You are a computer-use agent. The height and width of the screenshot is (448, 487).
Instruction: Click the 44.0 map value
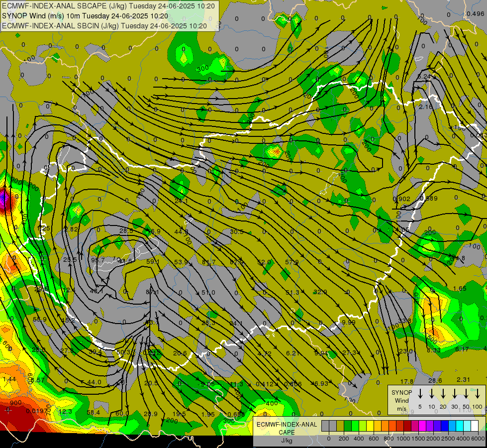[94, 382]
